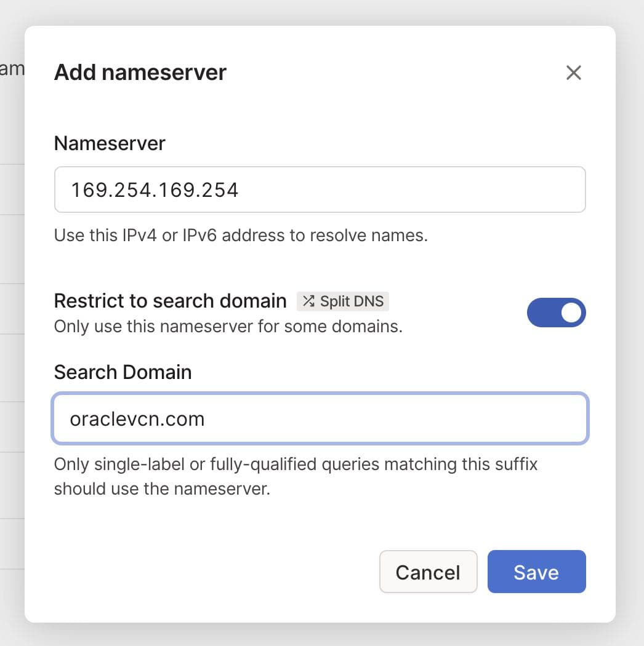Cancel adding the nameserver
This screenshot has height=646, width=644.
pyautogui.click(x=428, y=572)
